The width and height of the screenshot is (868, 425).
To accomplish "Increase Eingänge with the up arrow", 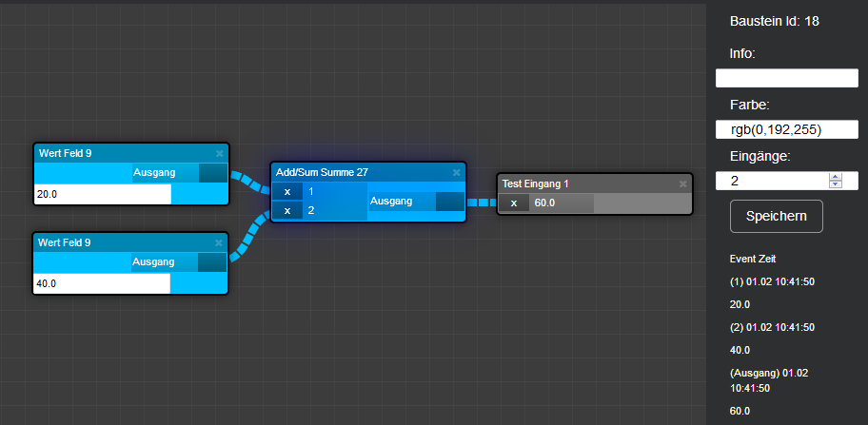I will [x=836, y=177].
